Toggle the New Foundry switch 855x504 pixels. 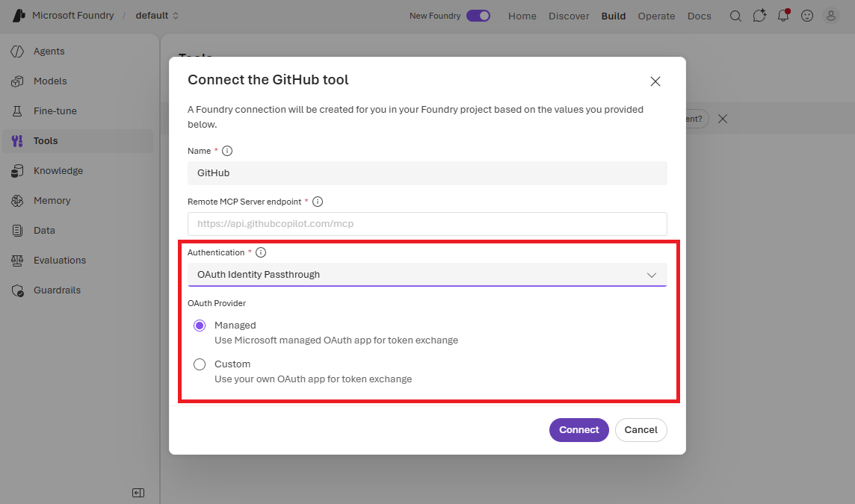click(478, 16)
